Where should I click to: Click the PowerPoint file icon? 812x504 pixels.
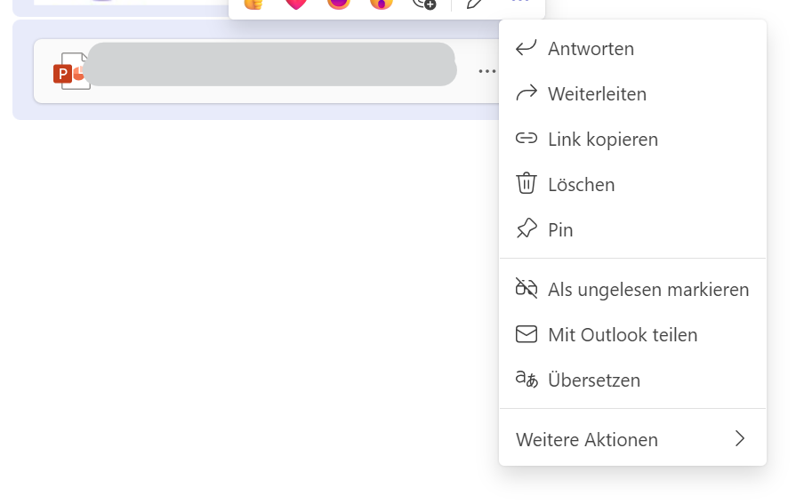[x=68, y=71]
